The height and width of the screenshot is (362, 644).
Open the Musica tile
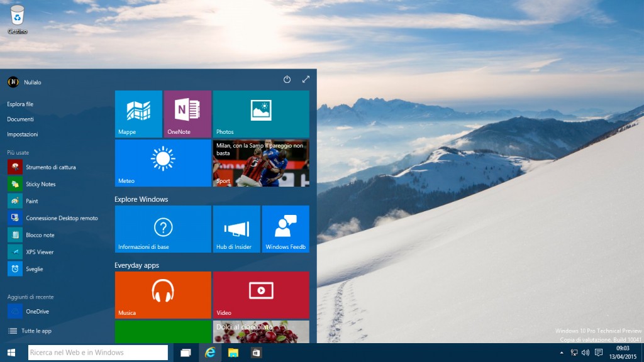pos(163,295)
